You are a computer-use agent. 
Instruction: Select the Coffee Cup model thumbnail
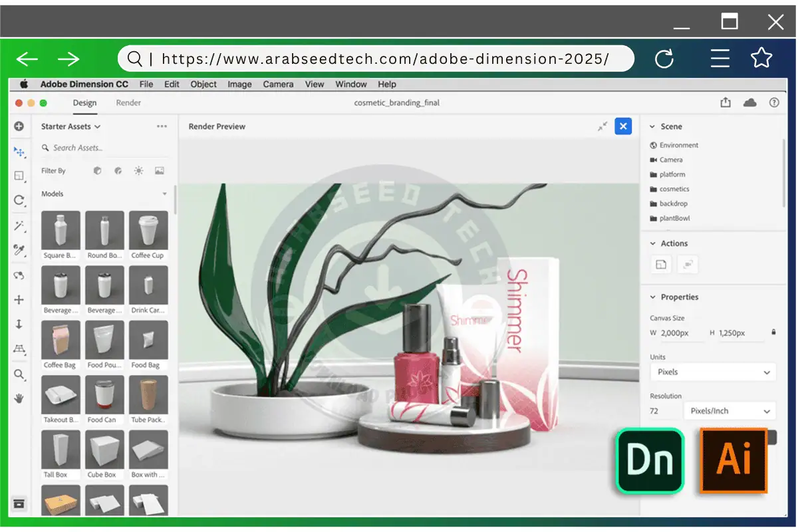[x=148, y=230]
